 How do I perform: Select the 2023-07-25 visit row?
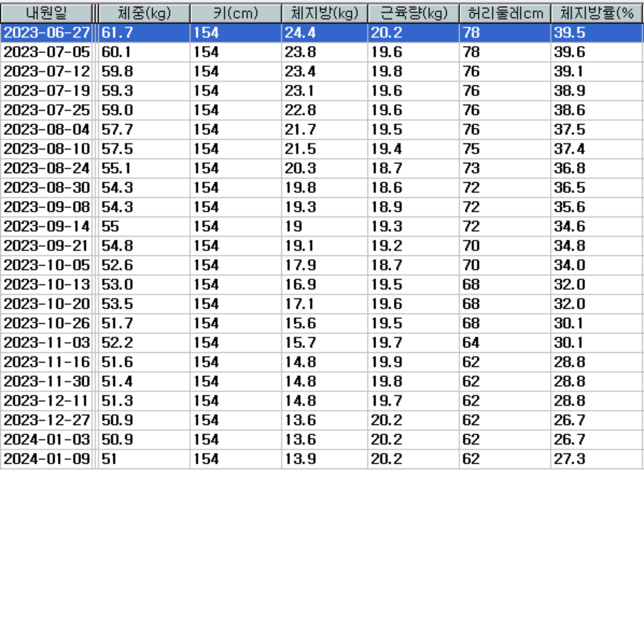pyautogui.click(x=322, y=110)
